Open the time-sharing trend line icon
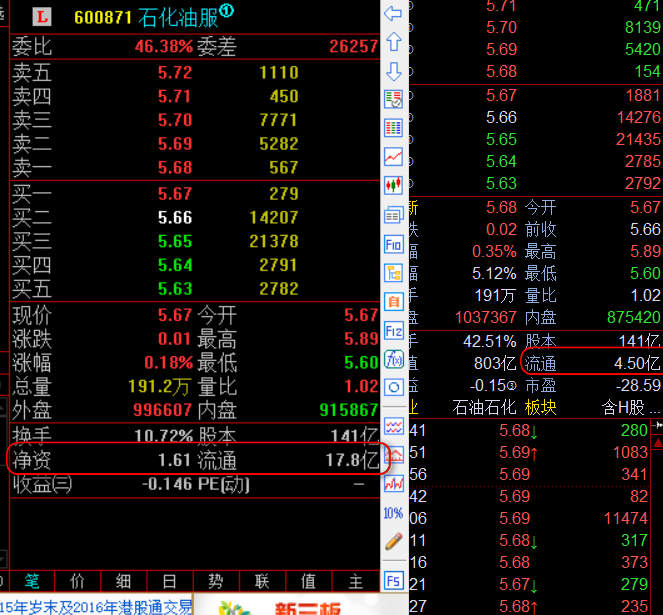This screenshot has width=663, height=615. tap(393, 157)
